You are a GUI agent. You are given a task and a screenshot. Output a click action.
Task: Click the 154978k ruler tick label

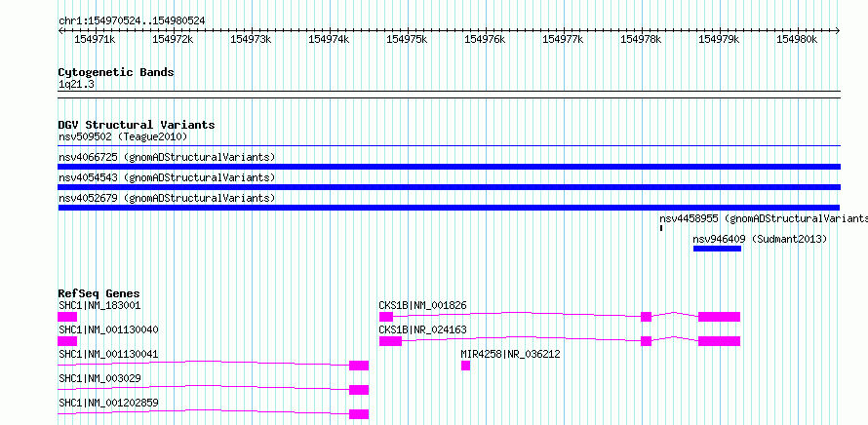pos(641,39)
